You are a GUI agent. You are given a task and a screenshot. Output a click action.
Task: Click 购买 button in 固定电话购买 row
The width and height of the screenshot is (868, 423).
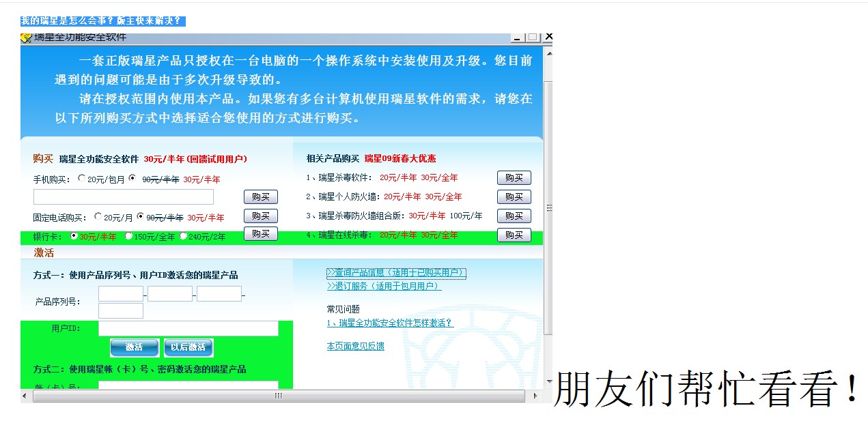(x=261, y=216)
